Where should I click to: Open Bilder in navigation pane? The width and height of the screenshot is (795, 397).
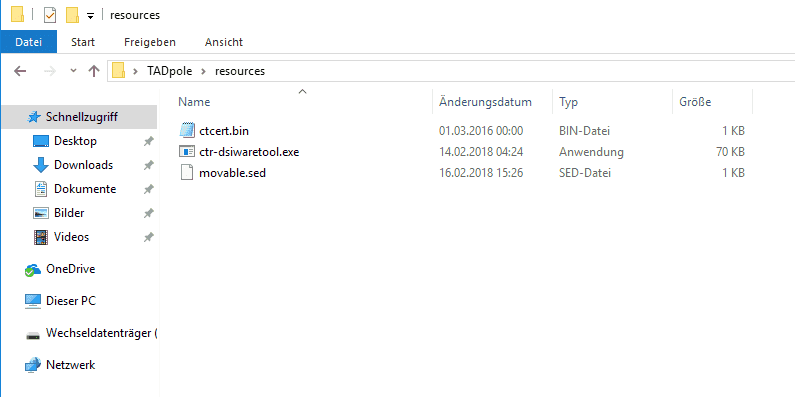pyautogui.click(x=69, y=213)
